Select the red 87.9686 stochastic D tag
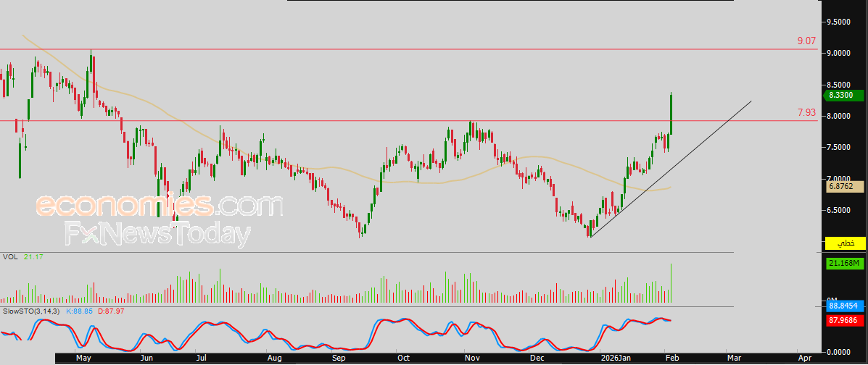868x365 pixels. tap(844, 321)
